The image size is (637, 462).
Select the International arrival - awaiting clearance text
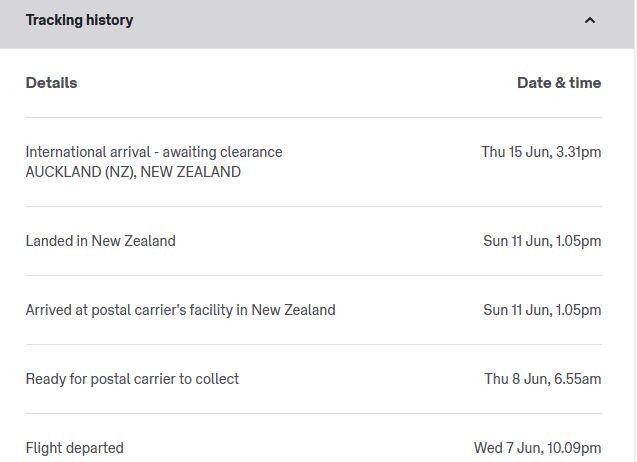[154, 152]
